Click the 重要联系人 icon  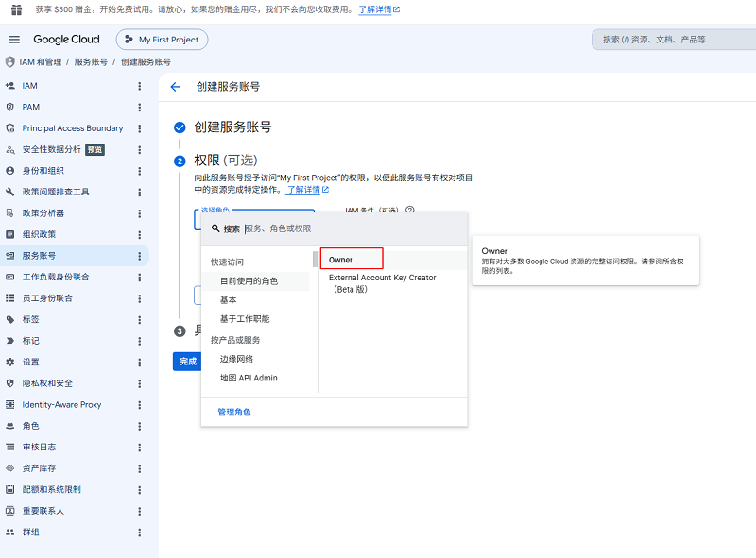(10, 511)
